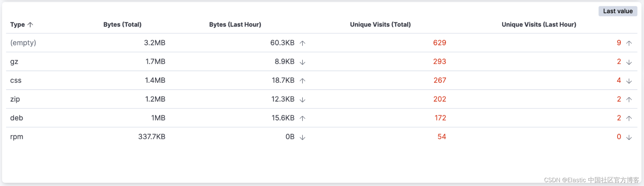This screenshot has width=644, height=186.
Task: Click the up trend arrow in the (empty) row's last-hour visits
Action: click(x=629, y=43)
